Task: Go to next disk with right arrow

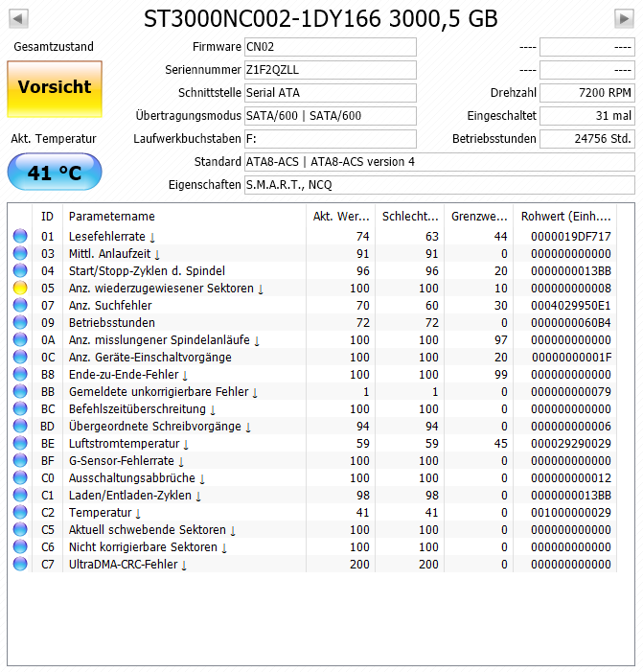Action: coord(624,19)
